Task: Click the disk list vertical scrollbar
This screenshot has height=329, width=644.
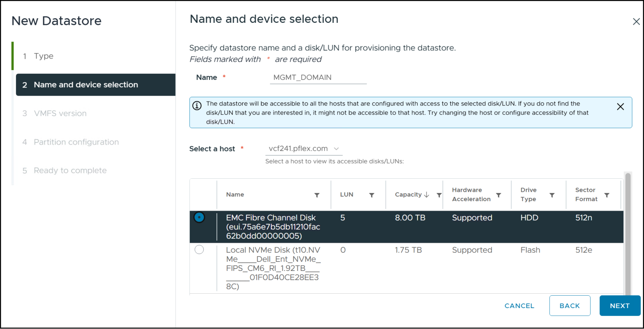Action: [x=628, y=234]
